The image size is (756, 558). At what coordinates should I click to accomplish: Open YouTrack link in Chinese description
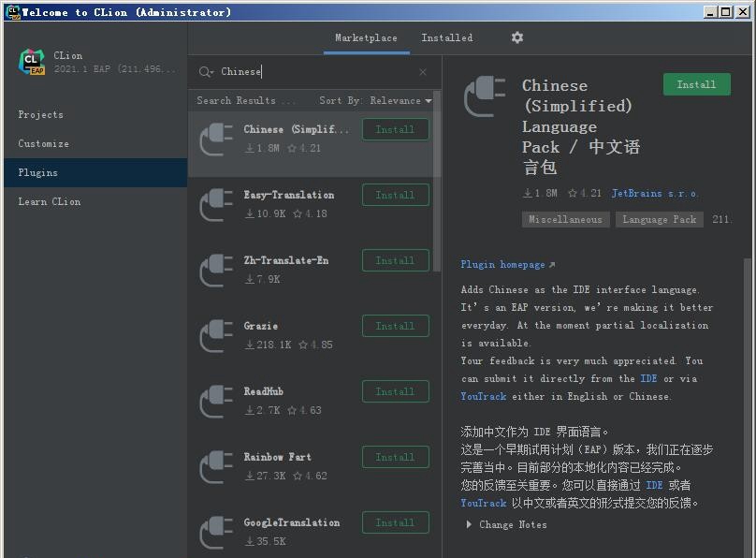coord(483,503)
